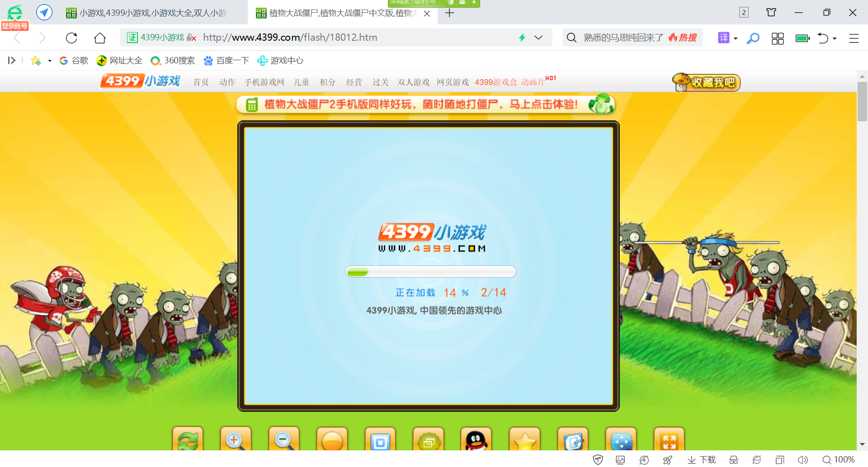Open 双人游戏 nav item
This screenshot has height=467, width=868.
[x=414, y=82]
